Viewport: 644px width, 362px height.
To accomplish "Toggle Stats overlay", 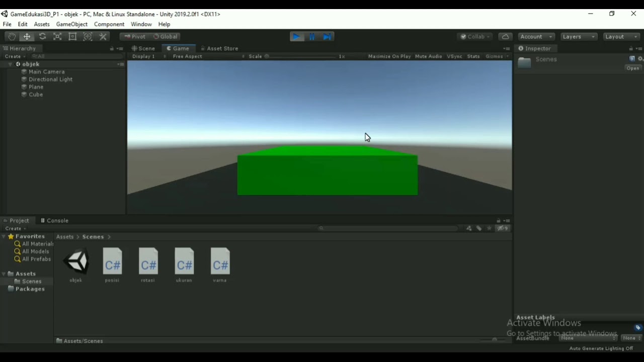I will pyautogui.click(x=473, y=56).
